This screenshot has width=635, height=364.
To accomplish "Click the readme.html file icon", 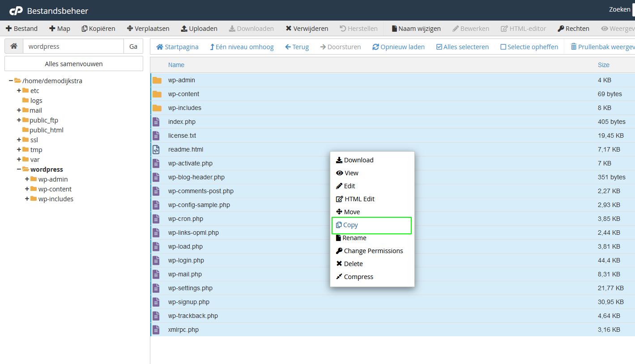I will point(156,149).
